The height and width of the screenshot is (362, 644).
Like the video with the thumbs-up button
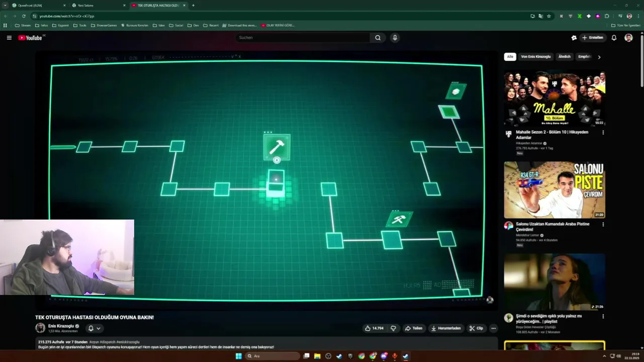pyautogui.click(x=374, y=328)
